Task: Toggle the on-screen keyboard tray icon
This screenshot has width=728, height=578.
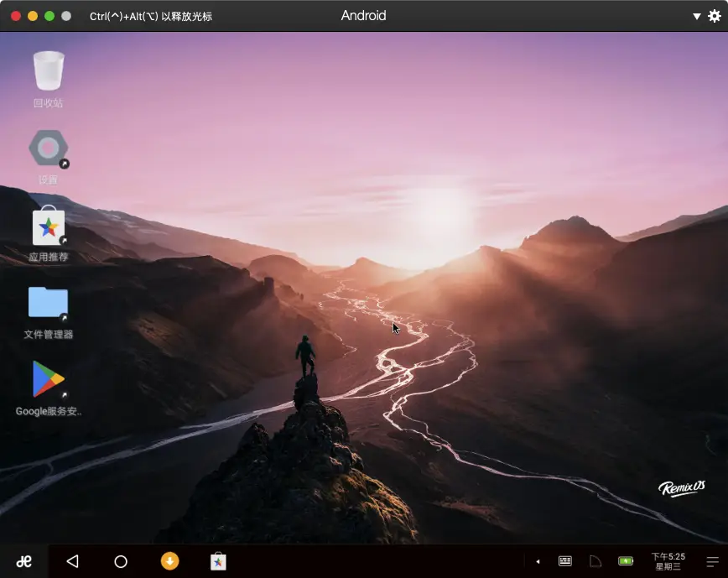Action: click(565, 561)
